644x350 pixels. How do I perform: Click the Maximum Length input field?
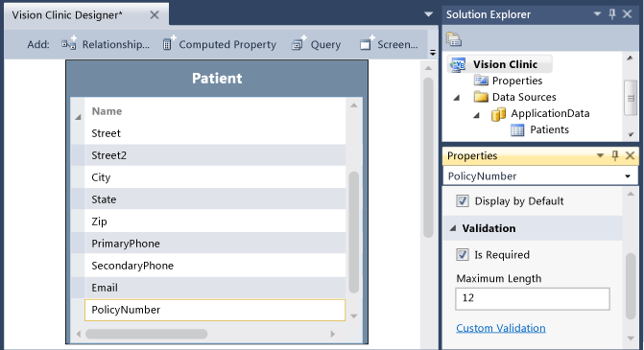[x=533, y=298]
